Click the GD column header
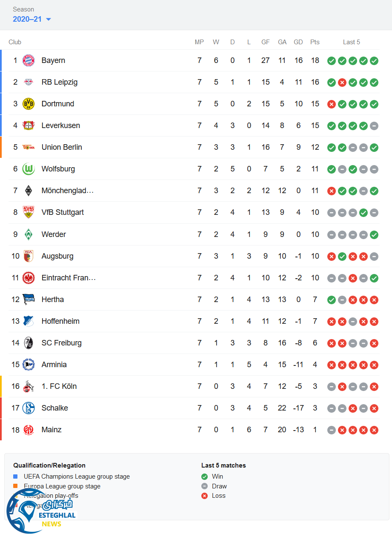 pos(298,42)
